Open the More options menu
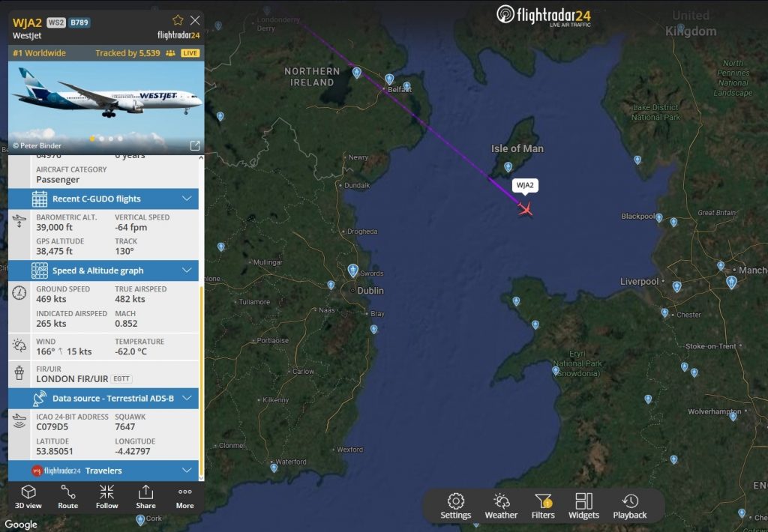Viewport: 768px width, 532px height. point(184,497)
